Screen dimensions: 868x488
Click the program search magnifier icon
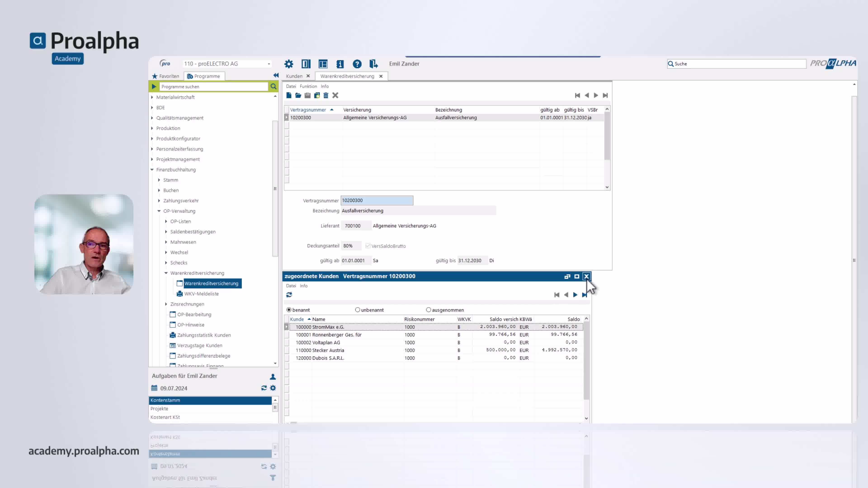click(x=274, y=87)
